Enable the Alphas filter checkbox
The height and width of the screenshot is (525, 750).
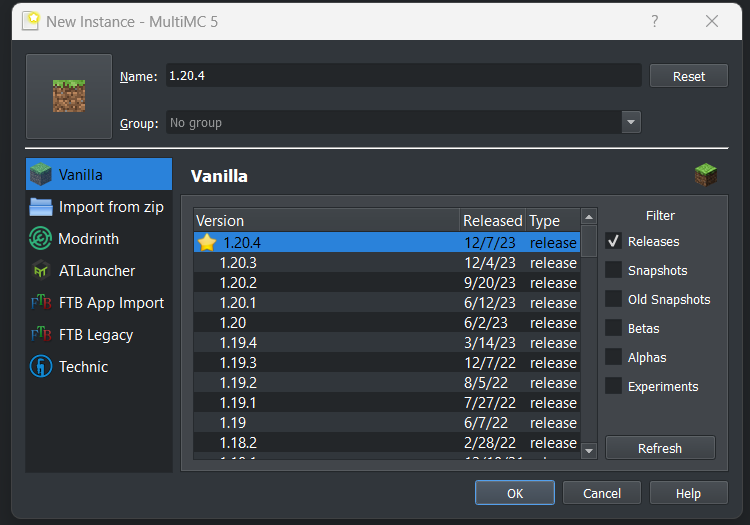coord(613,357)
